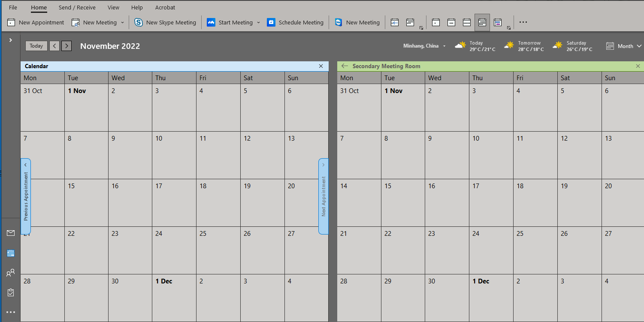
Task: Show the Next 7 Days view icon
Action: [410, 22]
